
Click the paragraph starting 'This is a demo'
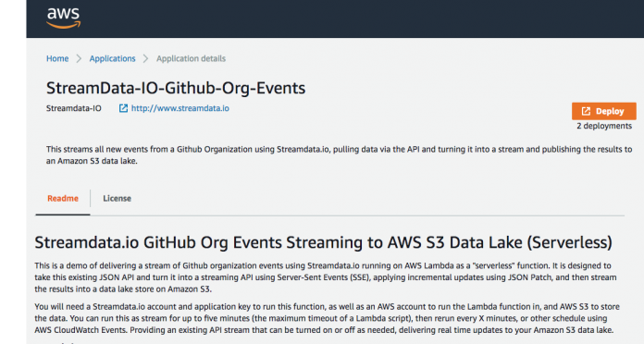coord(326,277)
